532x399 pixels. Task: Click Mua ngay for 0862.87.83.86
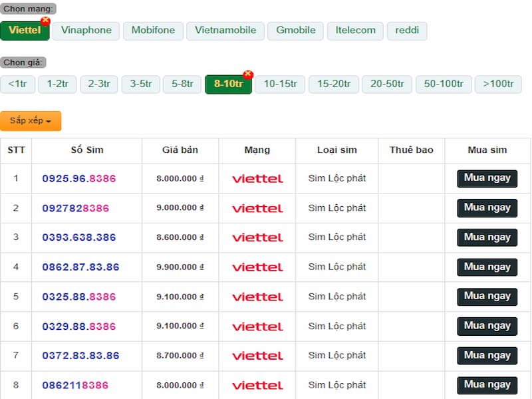pos(487,267)
